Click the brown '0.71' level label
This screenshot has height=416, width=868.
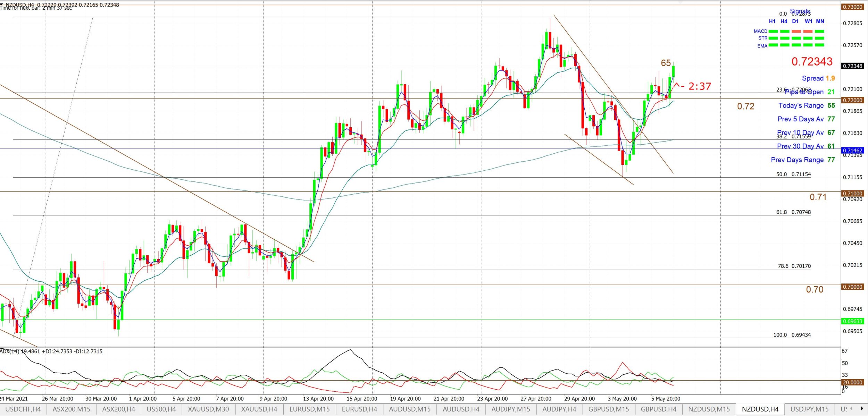(x=818, y=197)
